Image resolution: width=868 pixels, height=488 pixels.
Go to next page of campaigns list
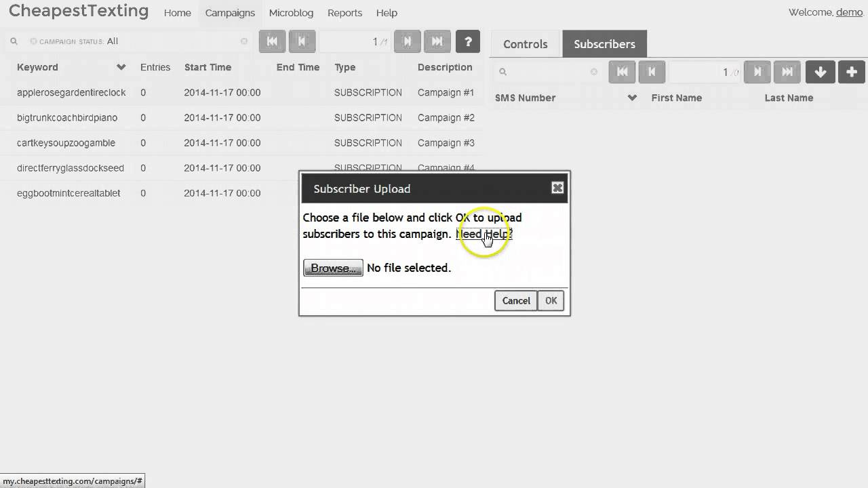[x=407, y=41]
